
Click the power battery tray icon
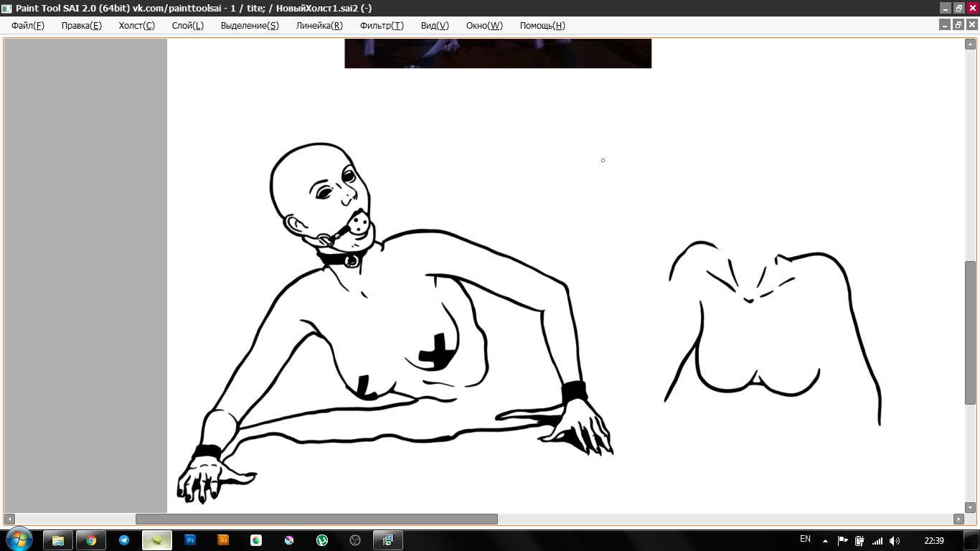coord(860,540)
